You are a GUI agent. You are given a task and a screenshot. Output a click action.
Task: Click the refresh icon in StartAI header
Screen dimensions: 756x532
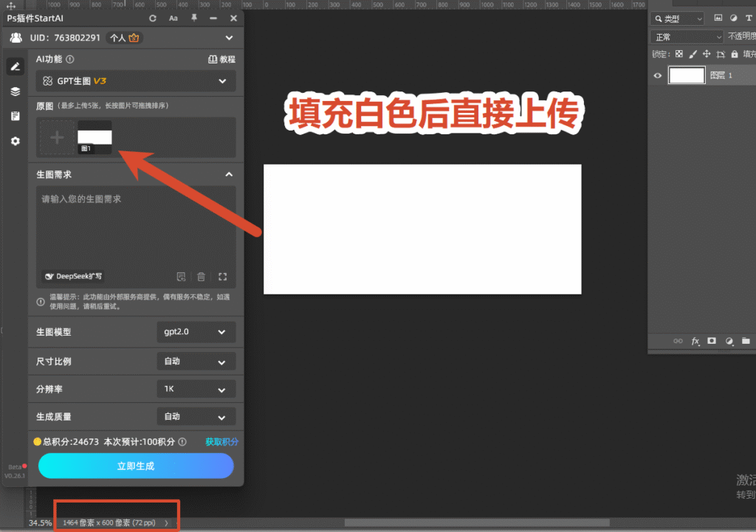point(153,18)
